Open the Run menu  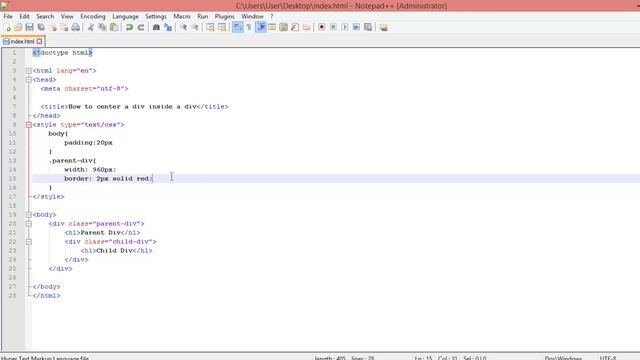click(203, 16)
